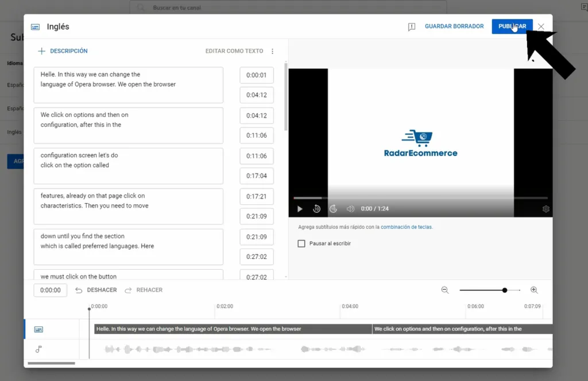Click the 0:11:06 end time of second caption
Viewport: 588px width, 381px height.
tap(257, 135)
